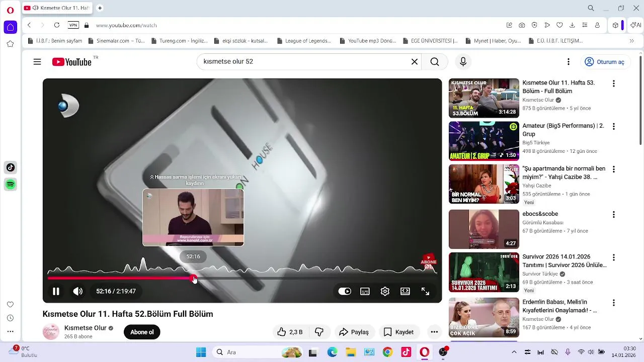Open Microsoft Edge from taskbar
The height and width of the screenshot is (362, 644).
pos(332,352)
